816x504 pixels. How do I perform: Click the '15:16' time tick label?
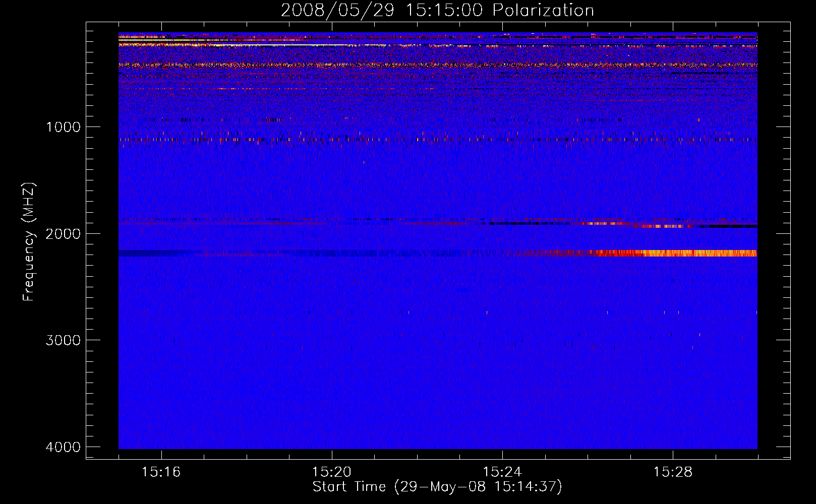pos(161,472)
